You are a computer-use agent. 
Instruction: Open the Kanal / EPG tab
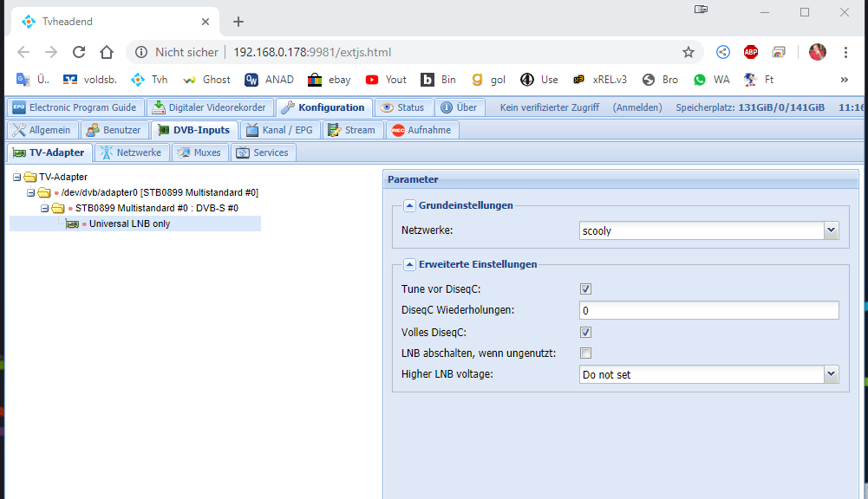coord(280,130)
